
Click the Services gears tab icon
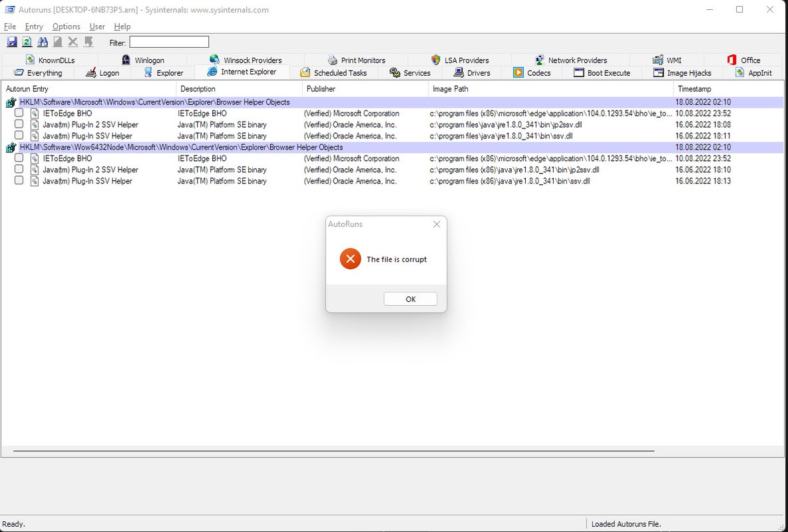pyautogui.click(x=395, y=72)
